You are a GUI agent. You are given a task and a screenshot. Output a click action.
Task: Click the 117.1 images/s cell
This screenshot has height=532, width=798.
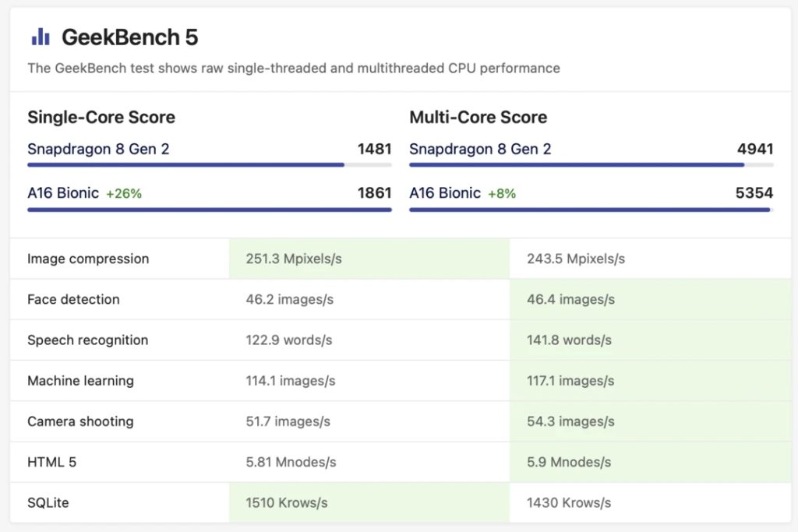[651, 380]
